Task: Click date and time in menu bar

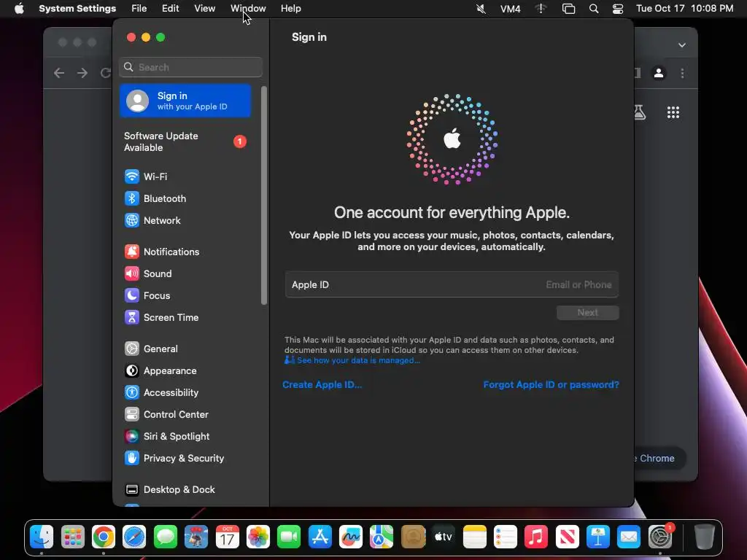Action: (684, 9)
